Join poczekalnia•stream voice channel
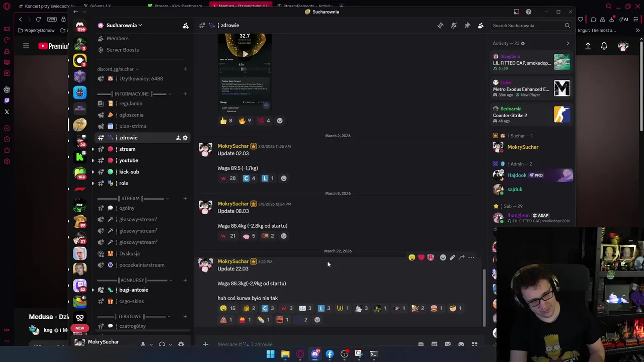The height and width of the screenshot is (362, 644). [x=142, y=265]
